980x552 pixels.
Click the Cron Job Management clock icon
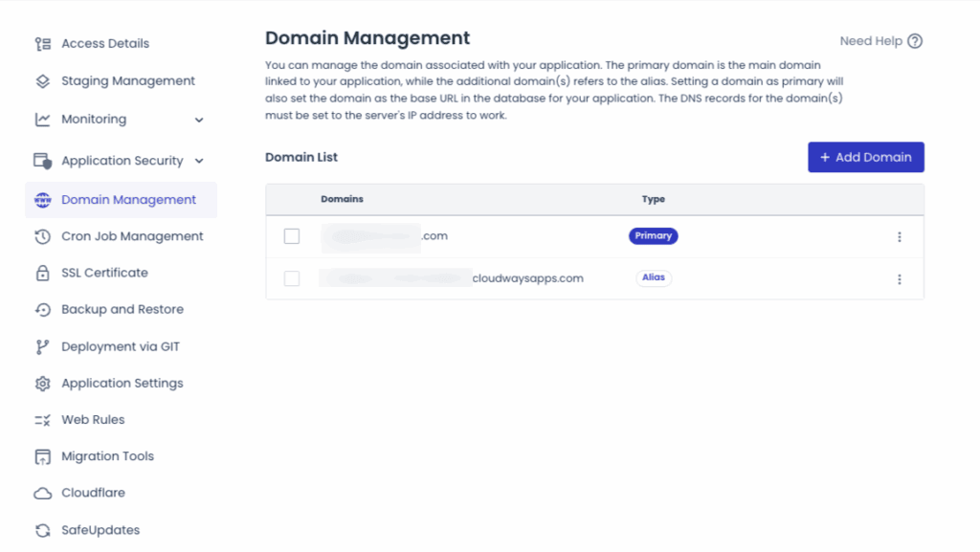(42, 236)
